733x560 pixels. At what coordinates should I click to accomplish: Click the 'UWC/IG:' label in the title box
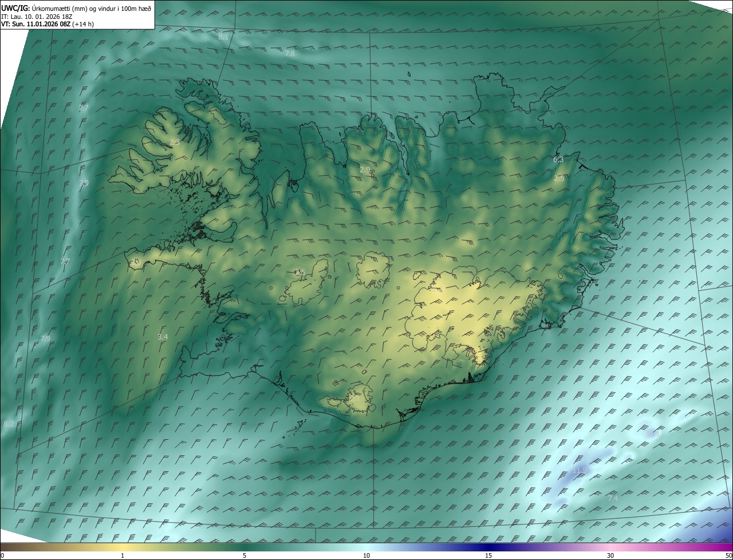[15, 9]
